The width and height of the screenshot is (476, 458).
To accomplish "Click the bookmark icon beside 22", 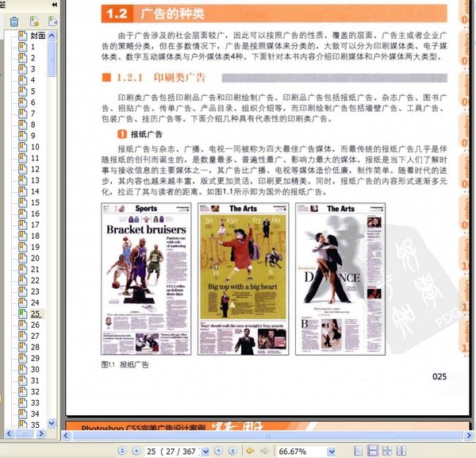I will tap(23, 280).
